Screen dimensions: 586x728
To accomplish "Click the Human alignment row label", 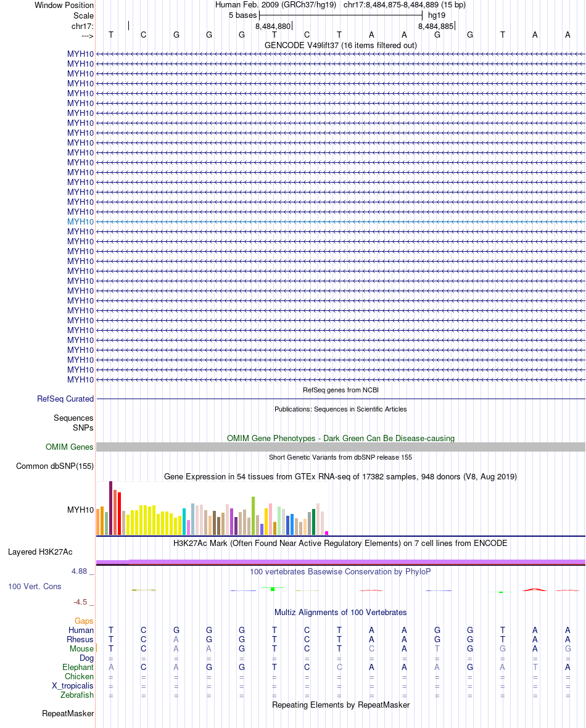I will [81, 630].
